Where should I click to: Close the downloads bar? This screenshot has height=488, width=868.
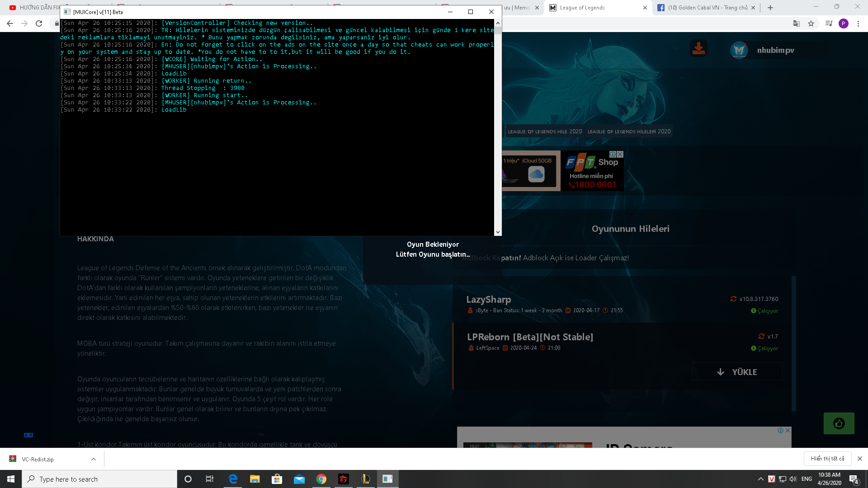[860, 459]
